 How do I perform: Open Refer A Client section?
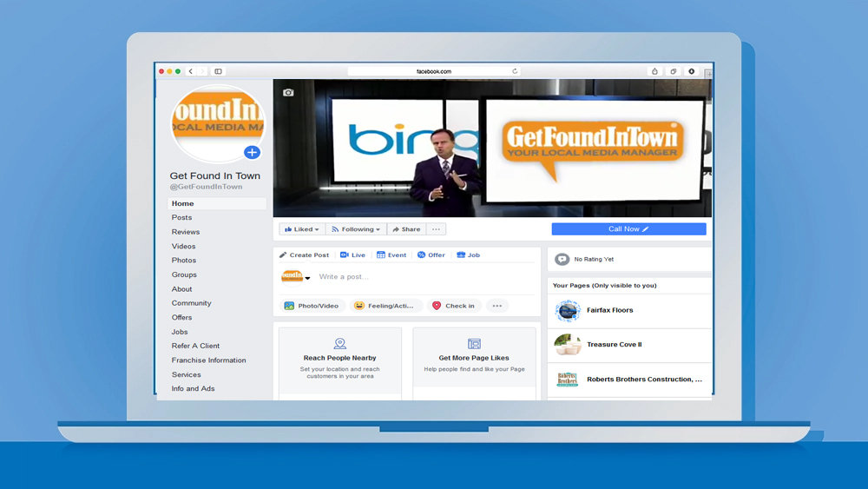click(195, 346)
